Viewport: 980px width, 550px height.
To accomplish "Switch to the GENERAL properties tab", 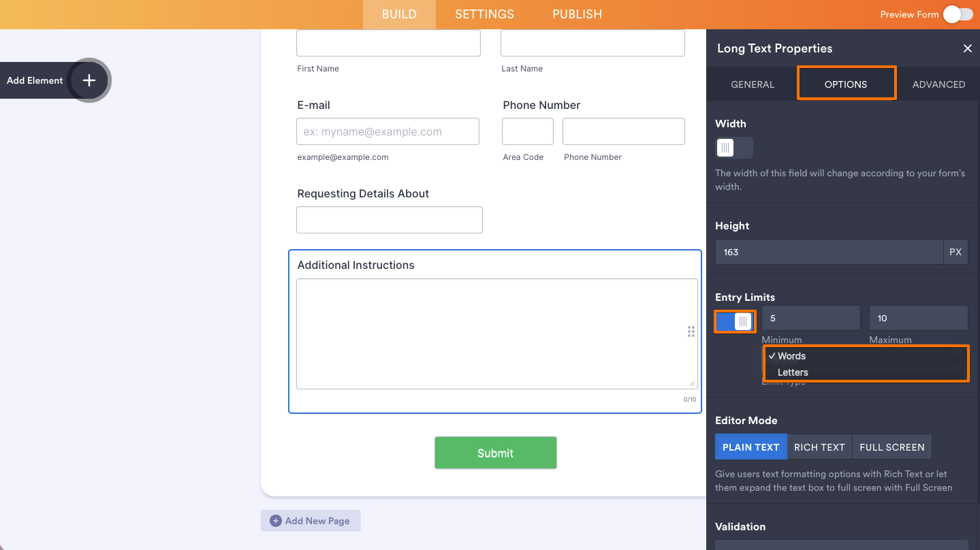I will pos(752,84).
